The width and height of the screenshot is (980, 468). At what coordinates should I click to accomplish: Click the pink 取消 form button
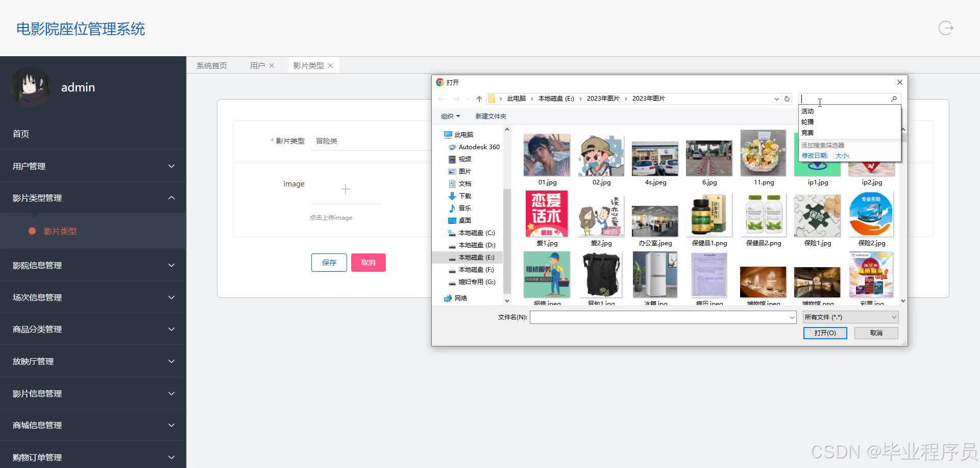369,263
